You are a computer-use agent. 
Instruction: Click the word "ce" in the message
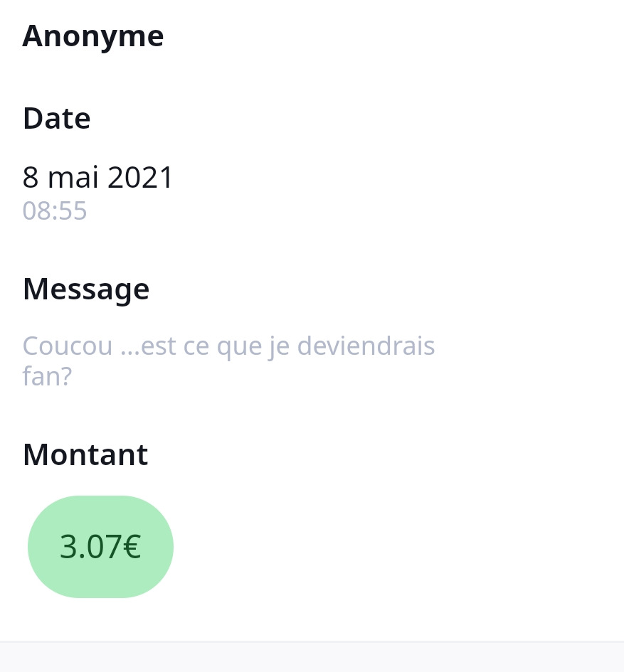pyautogui.click(x=199, y=346)
